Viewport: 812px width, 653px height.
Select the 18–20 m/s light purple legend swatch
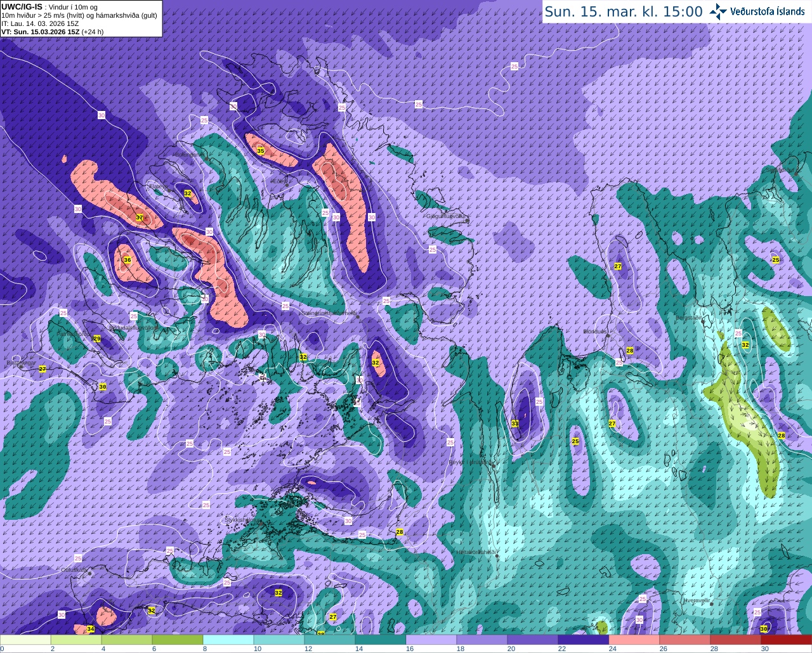482,640
